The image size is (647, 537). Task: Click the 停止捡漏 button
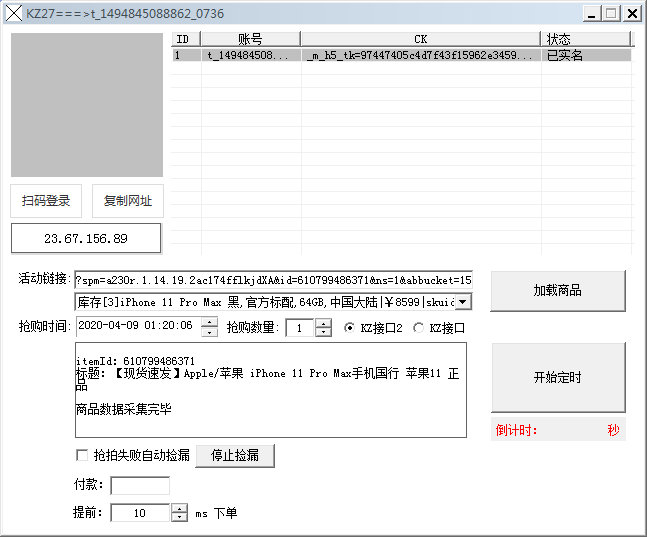pos(235,456)
